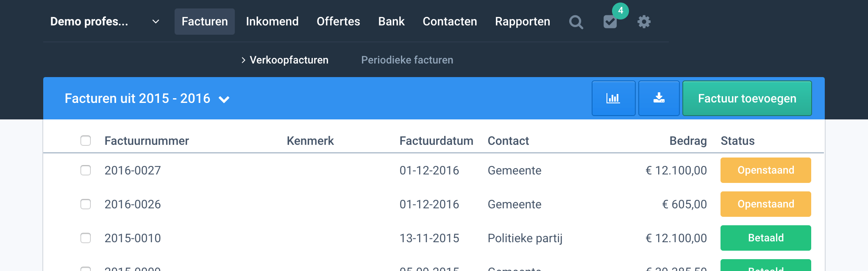868x271 pixels.
Task: Tick the checkbox for invoice 2016-0027
Action: pos(86,170)
